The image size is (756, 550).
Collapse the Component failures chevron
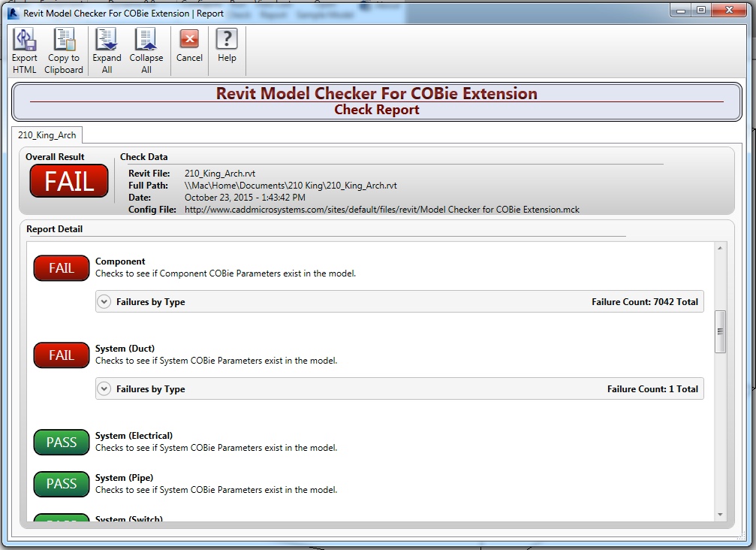pos(104,301)
